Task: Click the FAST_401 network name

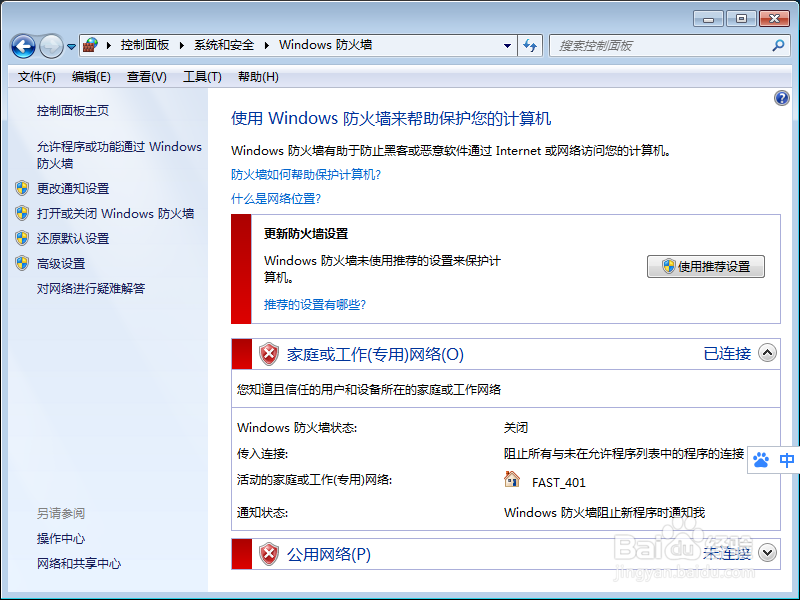Action: click(x=558, y=482)
